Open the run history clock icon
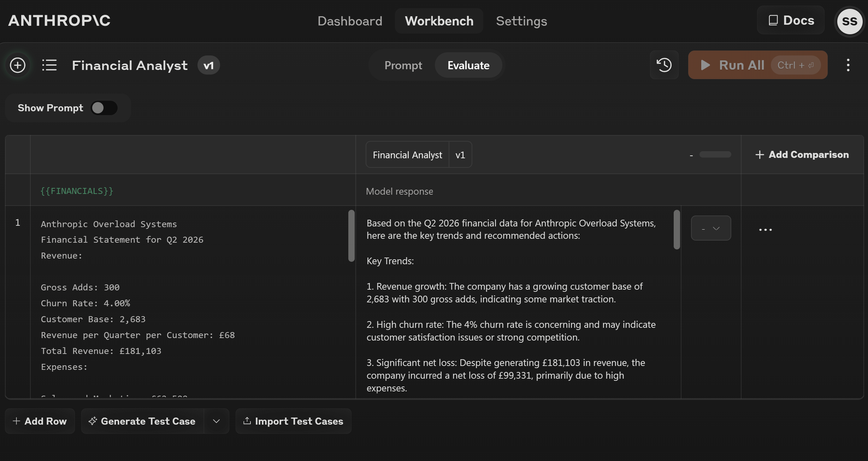This screenshot has width=868, height=461. (x=664, y=65)
